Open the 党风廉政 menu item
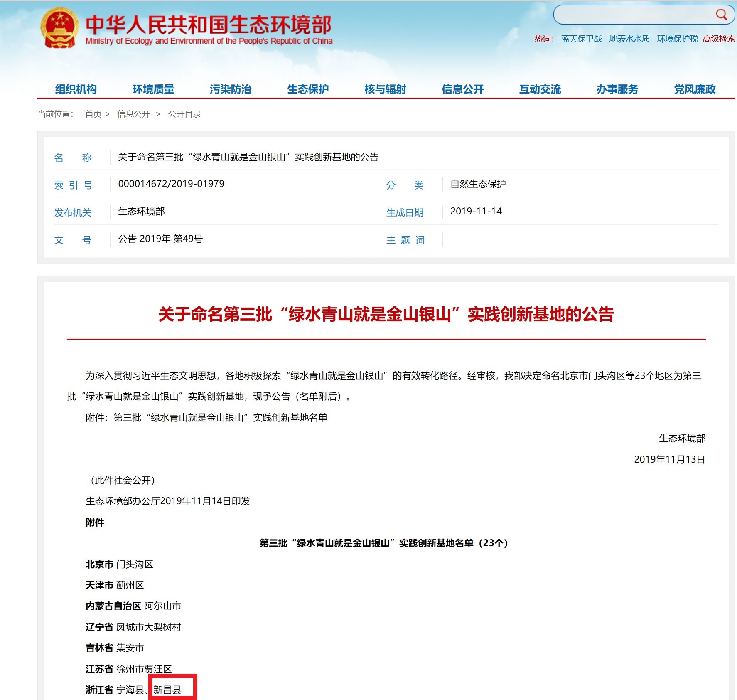Image resolution: width=737 pixels, height=700 pixels. point(694,89)
